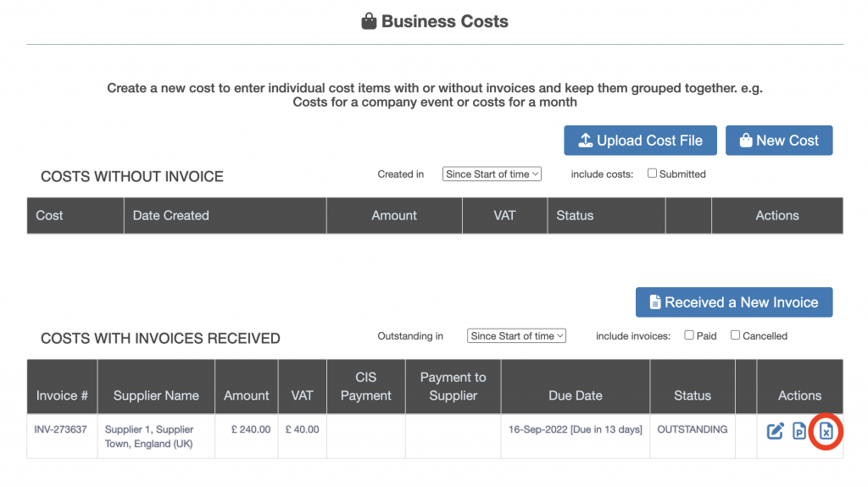Screen dimensions: 868x487
Task: Toggle the Cancelled invoices checkbox
Action: tap(735, 335)
